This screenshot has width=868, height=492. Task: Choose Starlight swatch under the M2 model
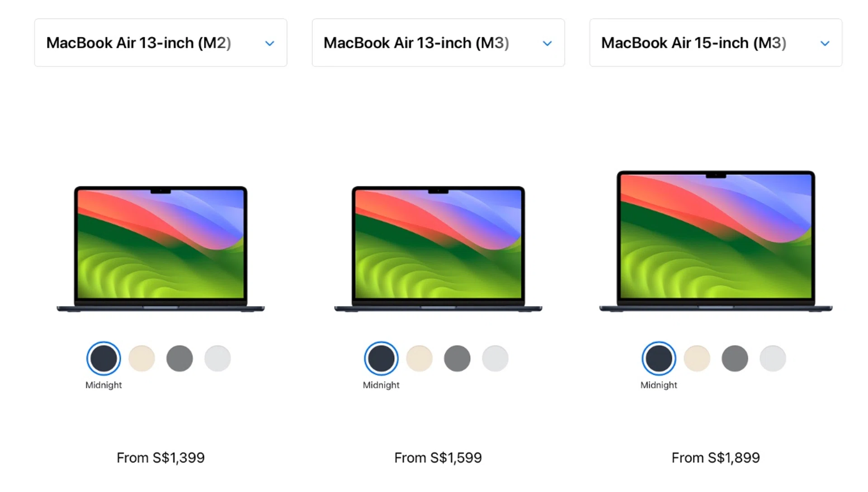pyautogui.click(x=142, y=358)
